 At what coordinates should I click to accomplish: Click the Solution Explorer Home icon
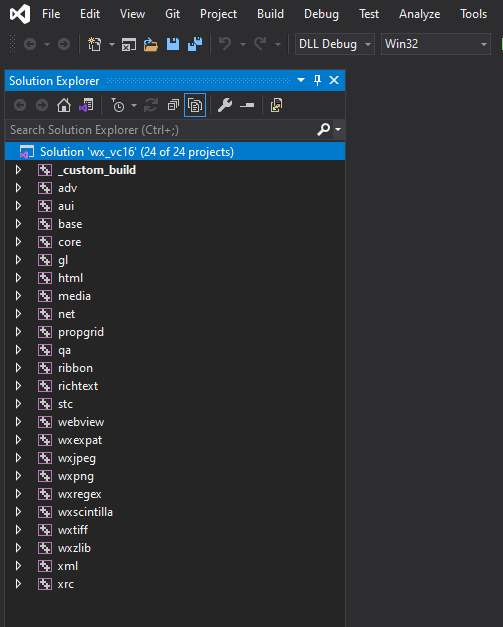64,106
